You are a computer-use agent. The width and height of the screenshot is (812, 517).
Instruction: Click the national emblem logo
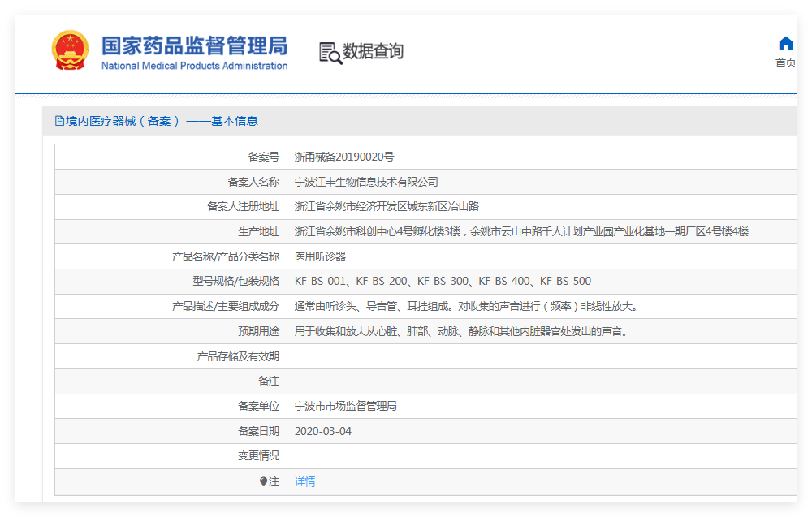click(70, 50)
